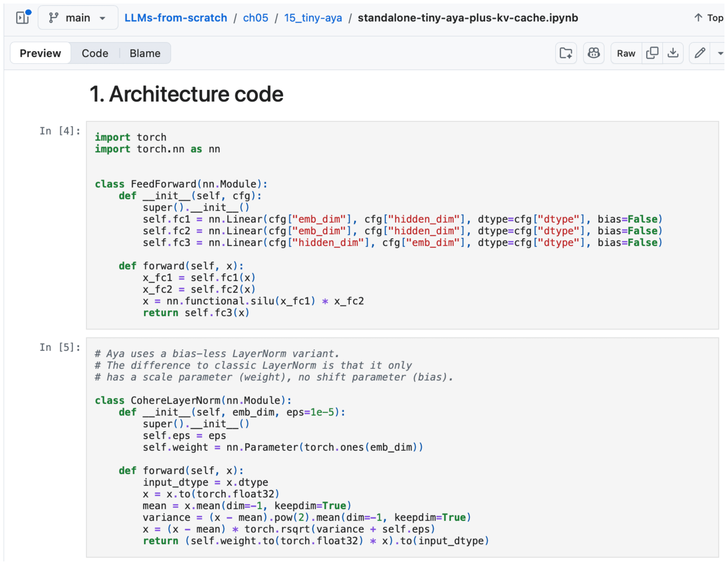Viewport: 728px width, 565px height.
Task: Switch to the Preview tab
Action: click(x=40, y=53)
